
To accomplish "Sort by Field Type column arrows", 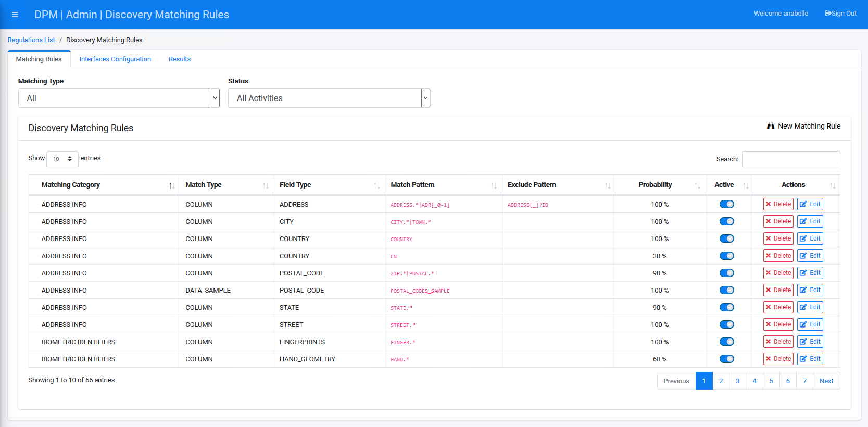I will pos(376,186).
